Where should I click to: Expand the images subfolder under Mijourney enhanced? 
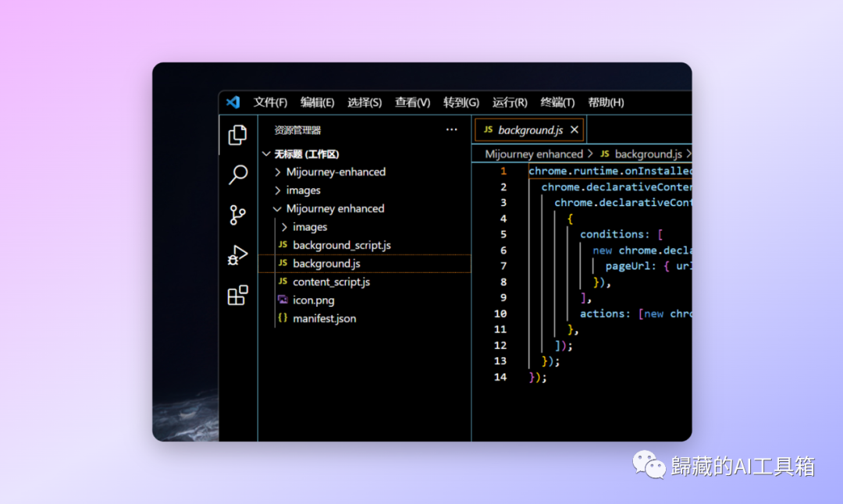tap(365, 227)
